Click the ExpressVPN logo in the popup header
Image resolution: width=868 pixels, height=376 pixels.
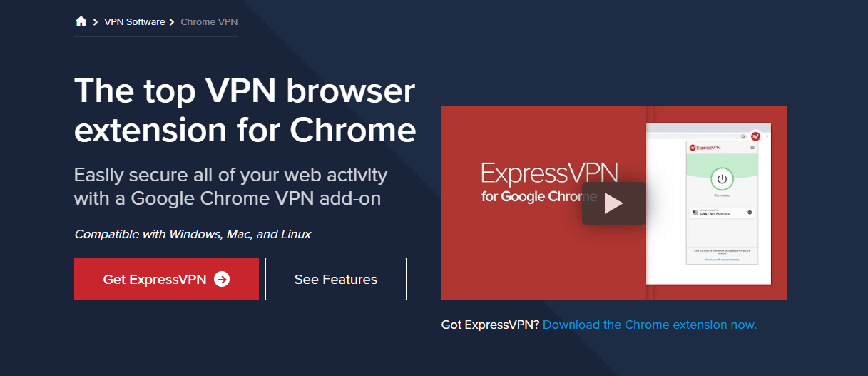coord(705,148)
